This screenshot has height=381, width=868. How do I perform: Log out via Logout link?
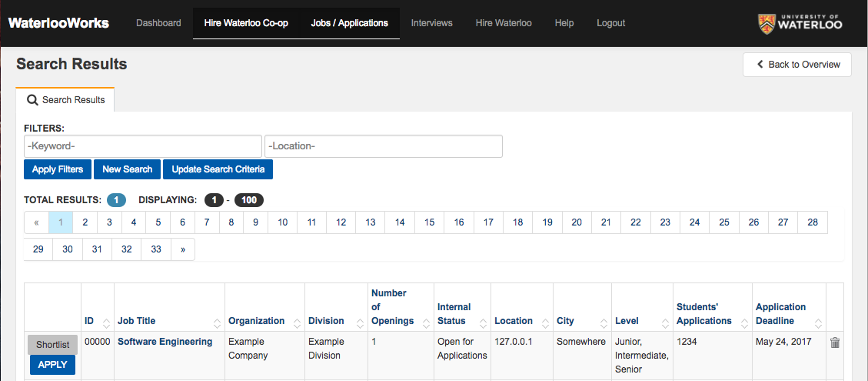coord(610,23)
